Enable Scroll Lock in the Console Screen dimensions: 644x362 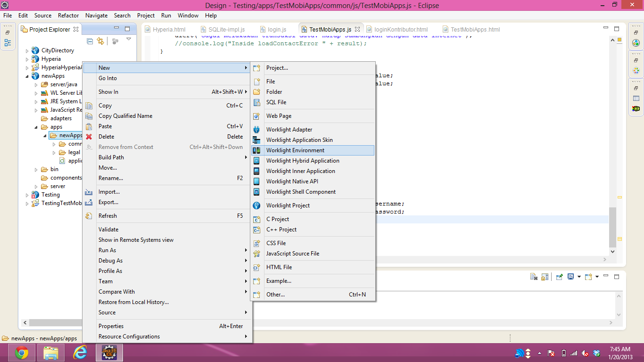pyautogui.click(x=545, y=277)
